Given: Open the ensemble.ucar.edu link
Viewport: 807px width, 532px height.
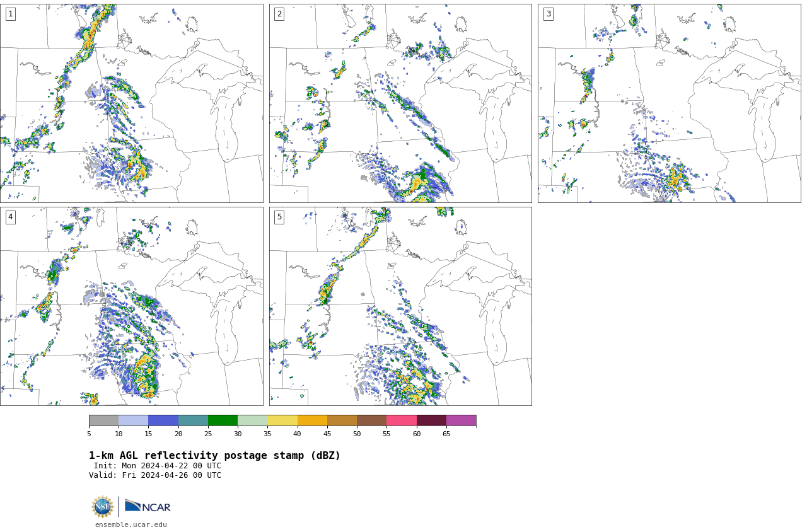Looking at the screenshot, I should pos(131,524).
